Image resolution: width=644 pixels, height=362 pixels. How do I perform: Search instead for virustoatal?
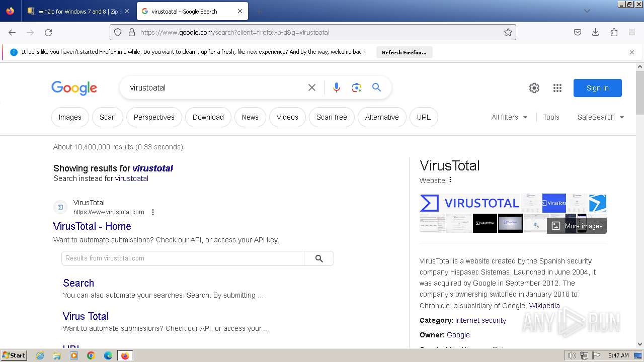132,178
